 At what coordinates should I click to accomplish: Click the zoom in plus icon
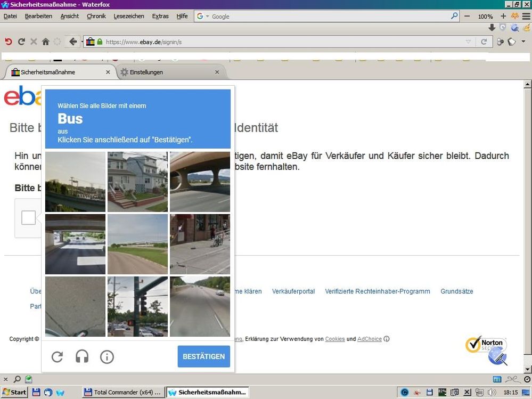pos(503,17)
